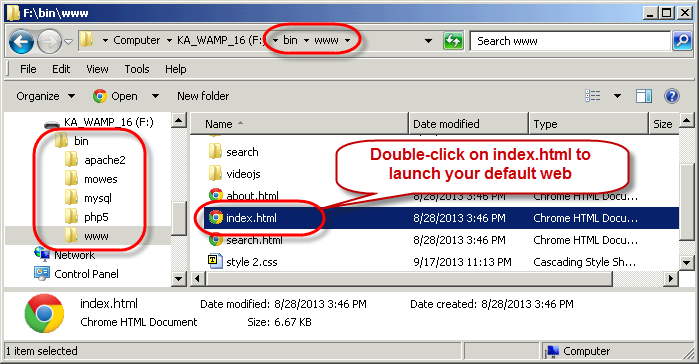
Task: Open the address bar history dropdown
Action: (x=428, y=41)
